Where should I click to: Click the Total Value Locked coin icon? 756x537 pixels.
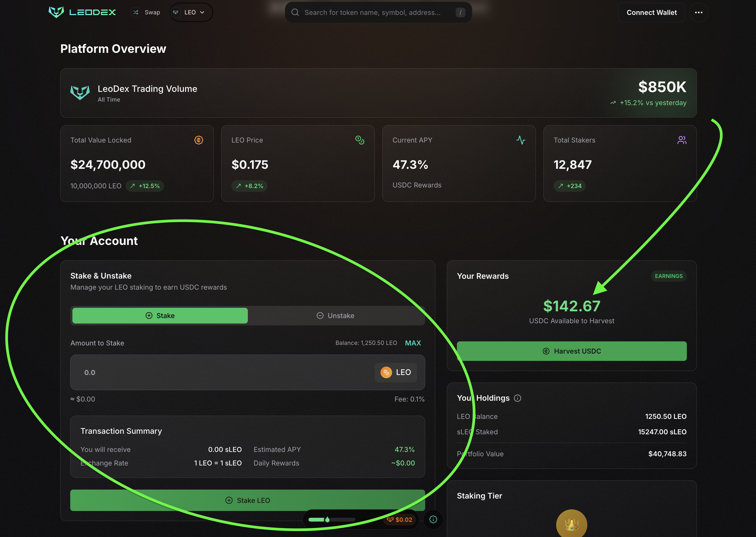coord(198,140)
